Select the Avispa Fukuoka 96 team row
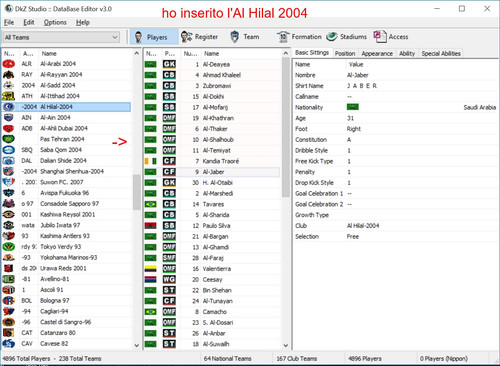This screenshot has height=366, width=500. click(67, 193)
